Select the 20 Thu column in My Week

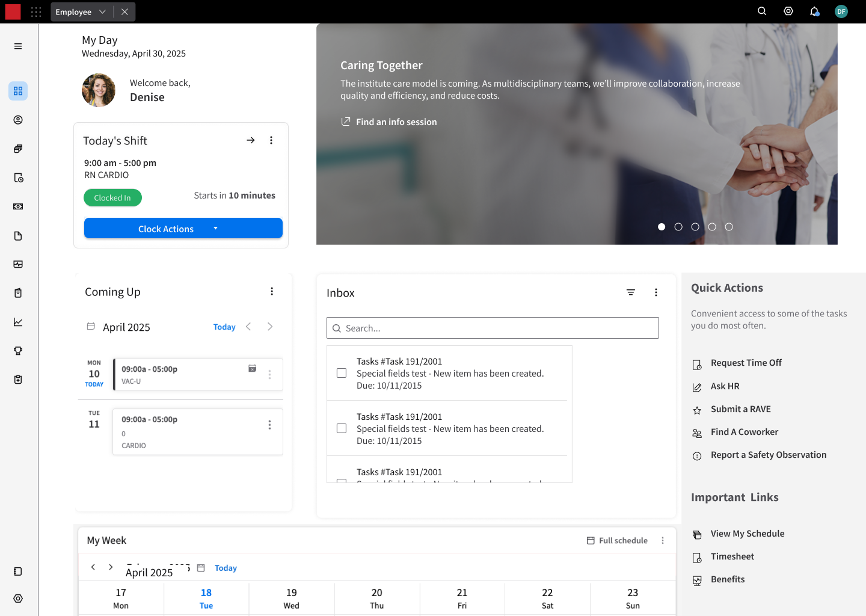click(377, 598)
